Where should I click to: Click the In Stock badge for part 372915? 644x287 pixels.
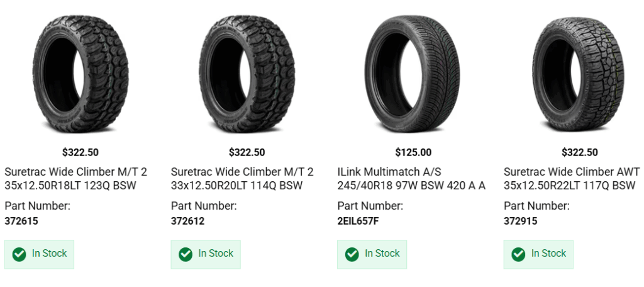tap(538, 254)
